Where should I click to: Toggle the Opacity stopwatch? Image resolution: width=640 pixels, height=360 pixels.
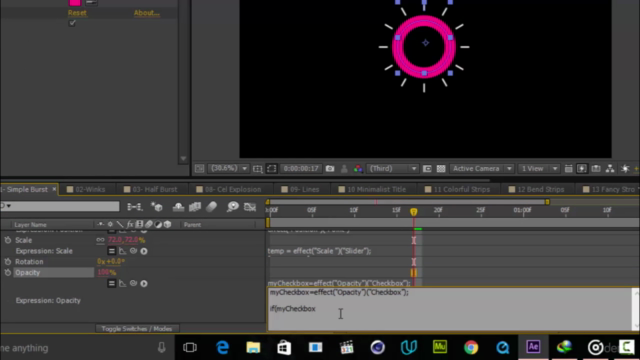pyautogui.click(x=8, y=272)
